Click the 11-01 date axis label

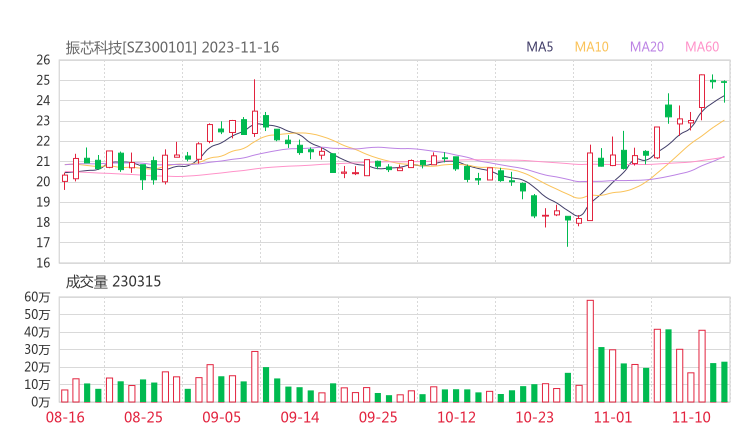click(613, 417)
